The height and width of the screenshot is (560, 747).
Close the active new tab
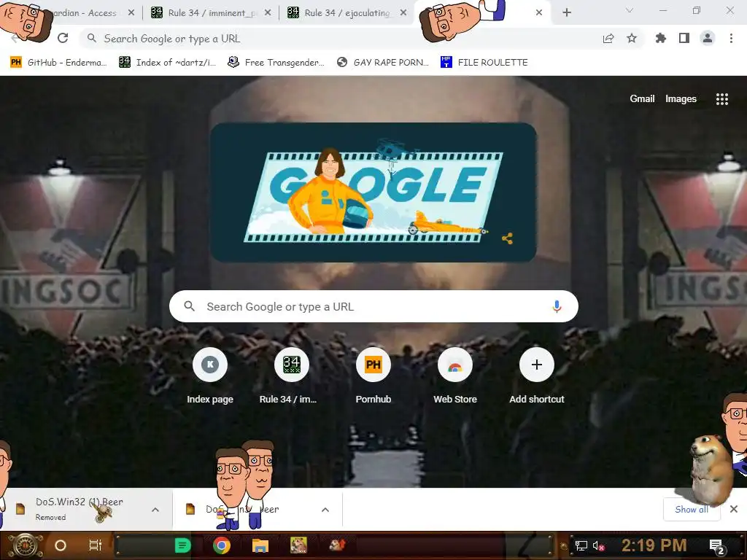539,13
